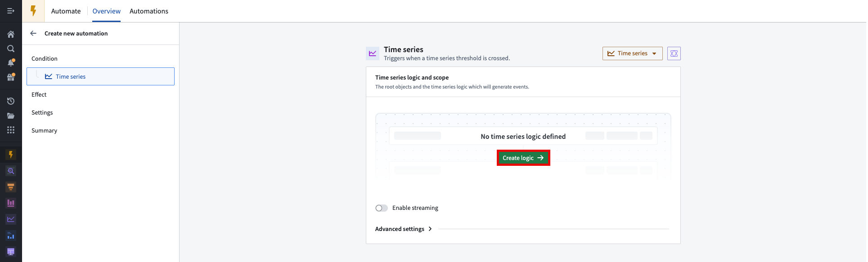Select the Automate lightning app in sidebar

(11, 155)
